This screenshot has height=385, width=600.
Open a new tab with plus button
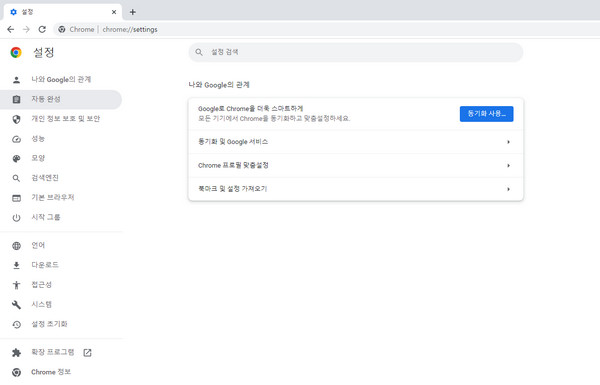132,12
